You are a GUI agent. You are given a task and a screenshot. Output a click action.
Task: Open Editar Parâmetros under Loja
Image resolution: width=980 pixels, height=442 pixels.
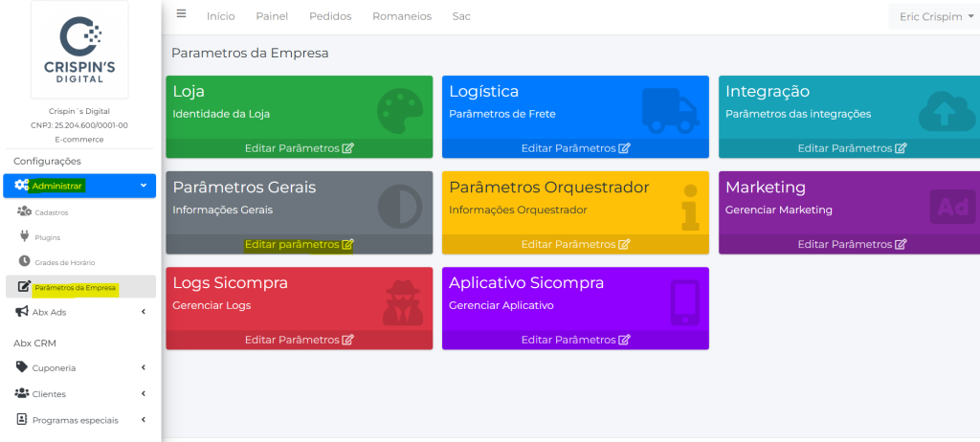[x=300, y=148]
